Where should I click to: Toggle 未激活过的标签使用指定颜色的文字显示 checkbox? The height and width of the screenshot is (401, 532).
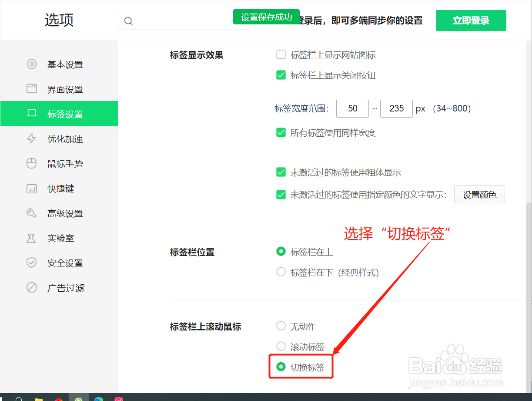(x=281, y=195)
